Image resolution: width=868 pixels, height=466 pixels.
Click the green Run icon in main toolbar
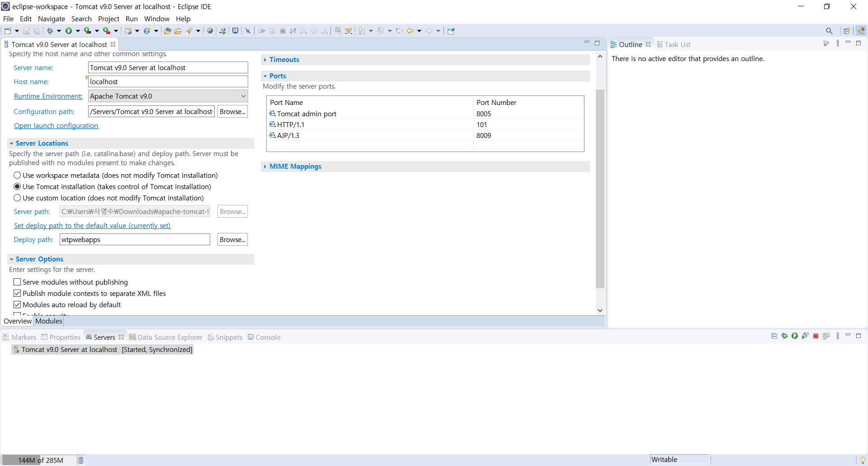point(69,31)
